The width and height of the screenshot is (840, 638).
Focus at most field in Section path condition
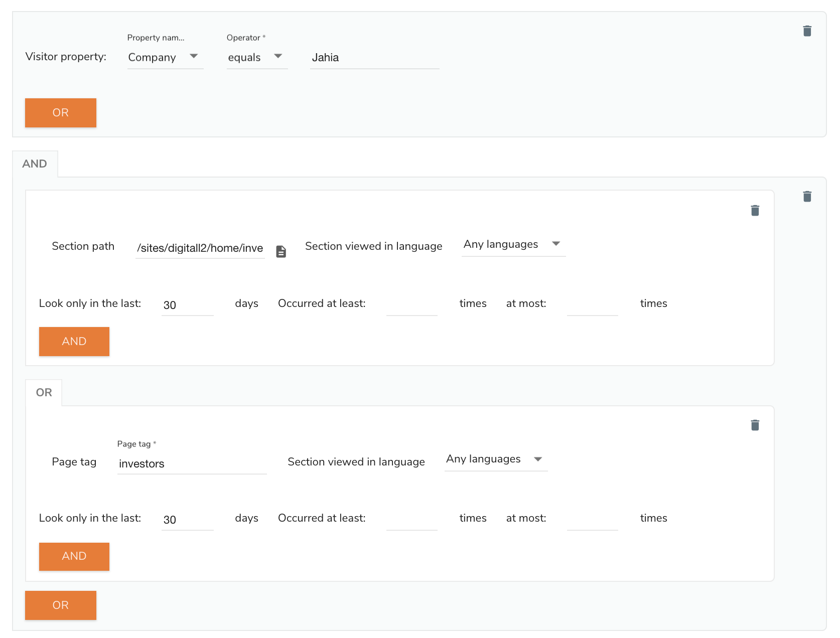(593, 305)
